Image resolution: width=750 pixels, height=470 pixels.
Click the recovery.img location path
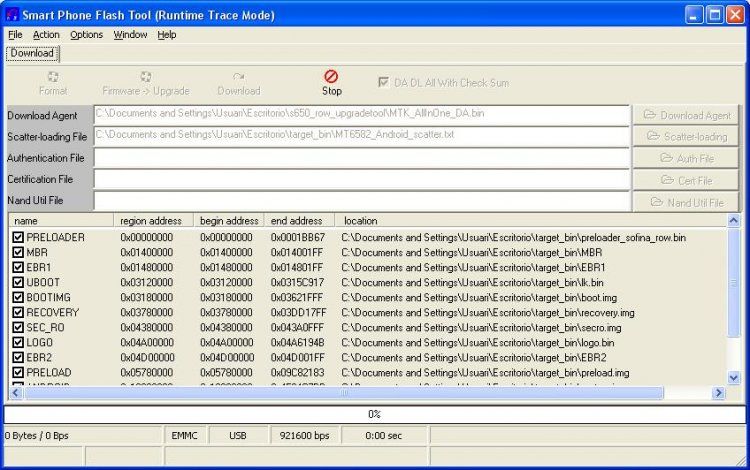[488, 313]
